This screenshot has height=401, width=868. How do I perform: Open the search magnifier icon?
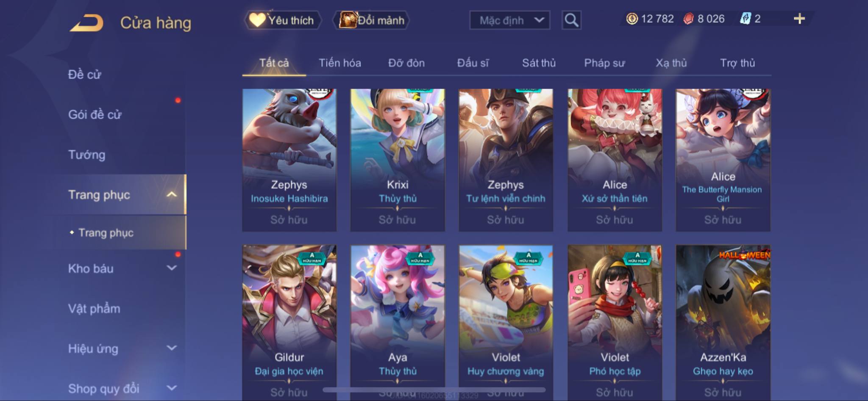coord(571,20)
